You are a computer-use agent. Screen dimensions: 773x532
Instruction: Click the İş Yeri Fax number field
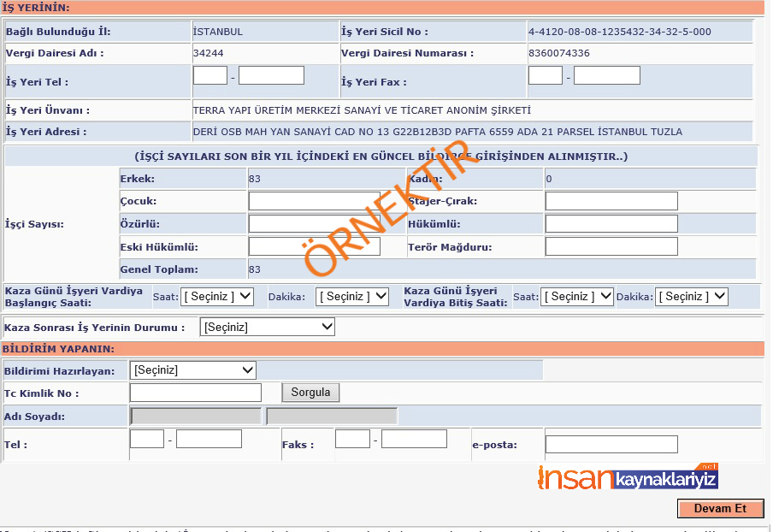[606, 75]
